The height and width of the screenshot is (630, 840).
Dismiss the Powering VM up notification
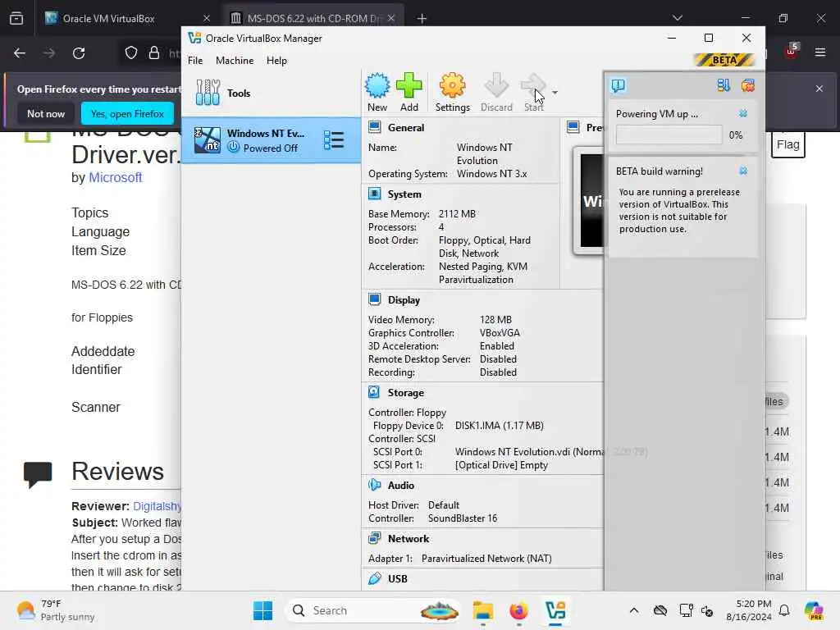coord(743,113)
